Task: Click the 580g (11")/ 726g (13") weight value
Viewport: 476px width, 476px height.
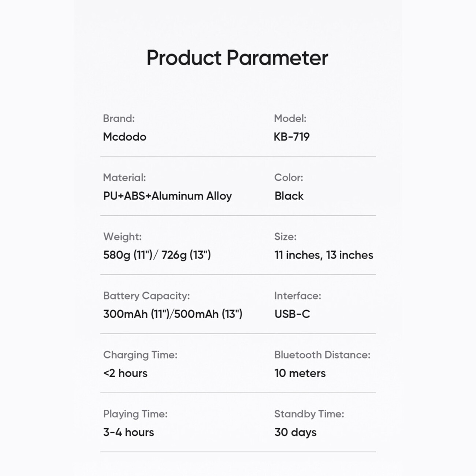Action: pos(157,255)
